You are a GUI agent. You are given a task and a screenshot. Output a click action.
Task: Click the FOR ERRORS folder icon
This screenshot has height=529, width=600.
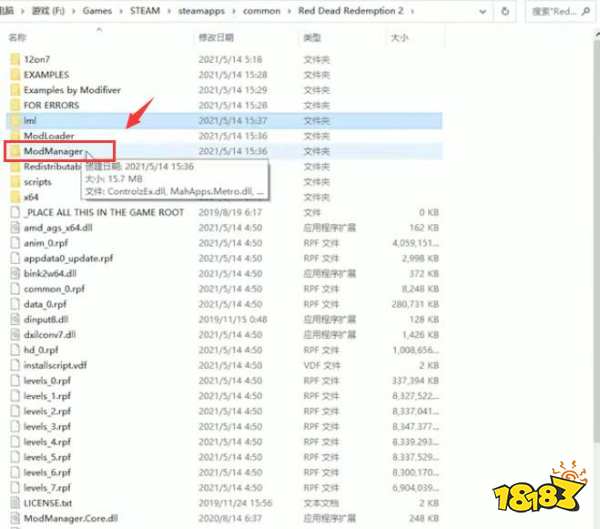15,105
